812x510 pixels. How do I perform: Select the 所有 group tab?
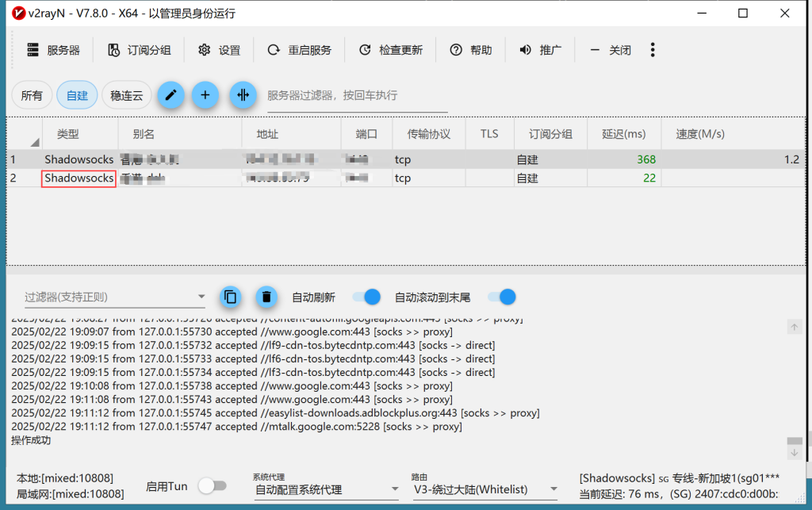[x=32, y=95]
